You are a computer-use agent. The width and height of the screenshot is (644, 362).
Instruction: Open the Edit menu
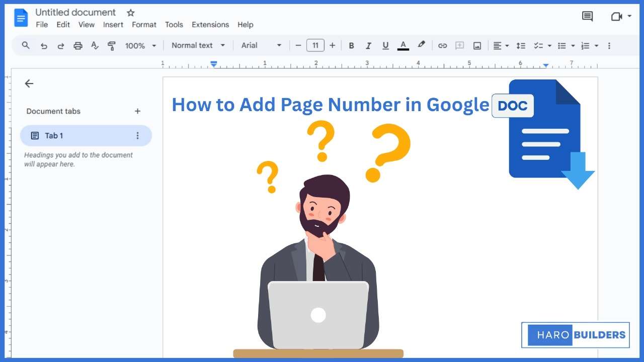click(63, 25)
